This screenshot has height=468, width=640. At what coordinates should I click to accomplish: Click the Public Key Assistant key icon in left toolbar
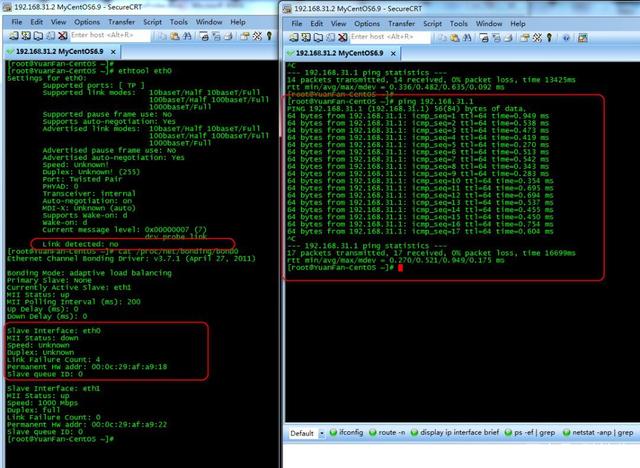click(269, 36)
